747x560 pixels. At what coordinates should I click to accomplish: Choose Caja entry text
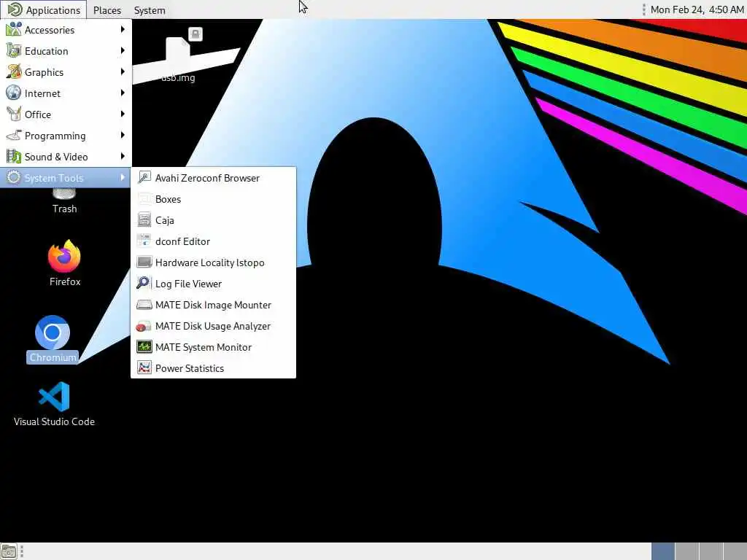[164, 220]
